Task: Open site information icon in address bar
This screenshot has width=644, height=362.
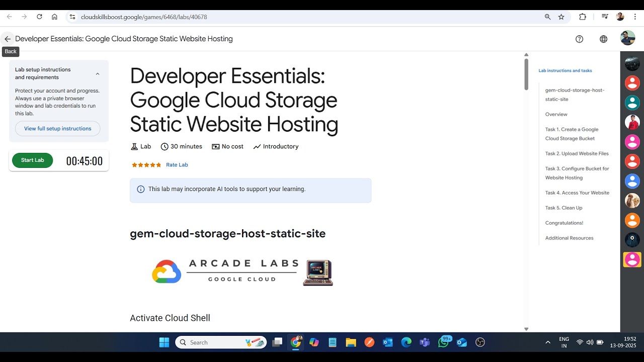Action: click(x=72, y=17)
